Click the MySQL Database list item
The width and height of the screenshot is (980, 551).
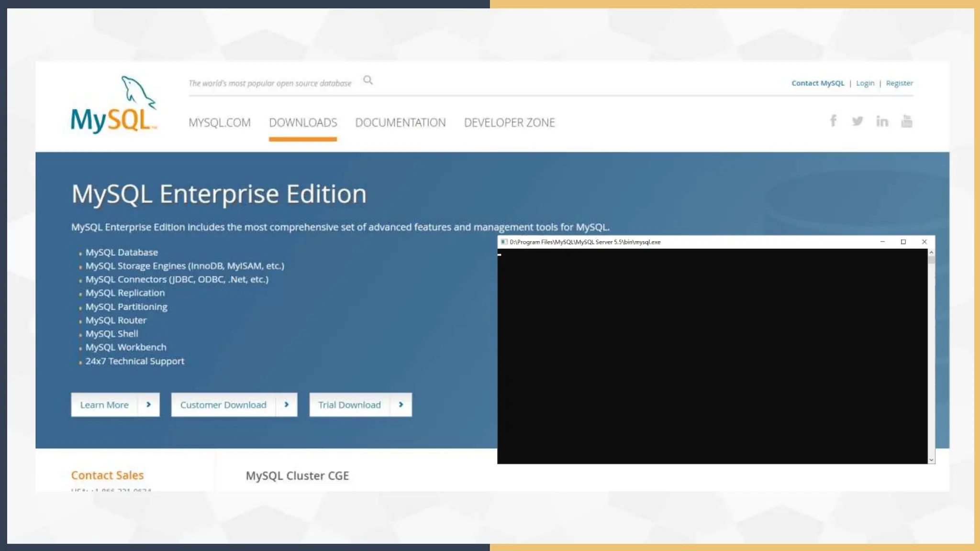click(122, 252)
